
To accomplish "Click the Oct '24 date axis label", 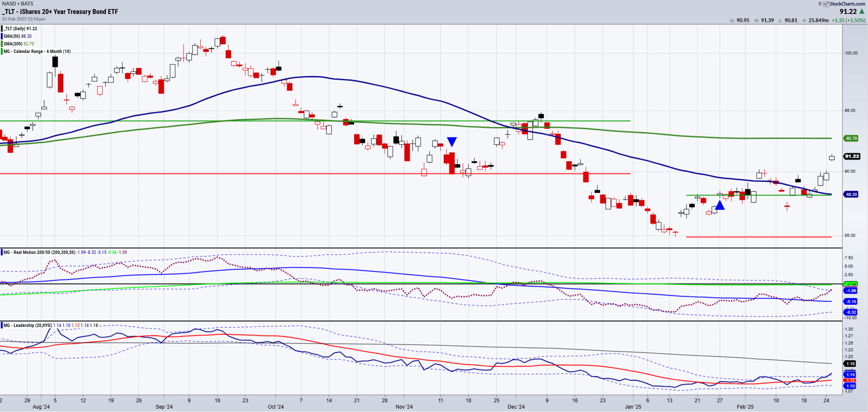I will (276, 407).
